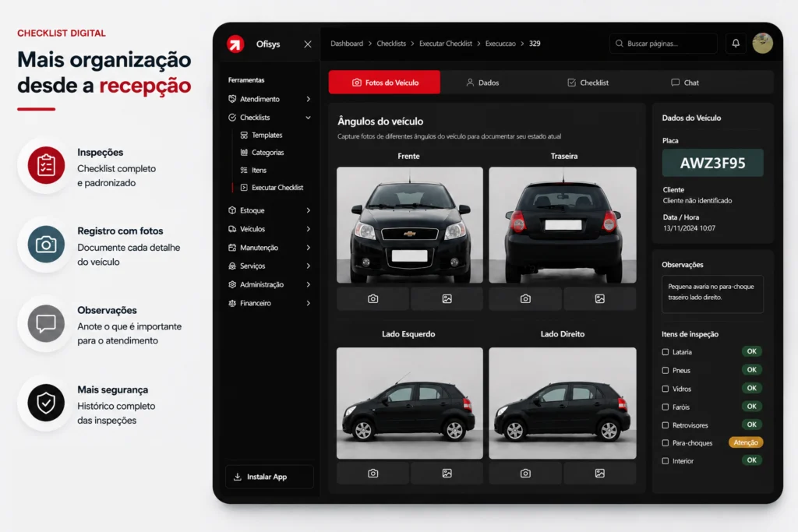Image resolution: width=798 pixels, height=532 pixels.
Task: Check the Vidros inspection checkbox
Action: coord(666,389)
